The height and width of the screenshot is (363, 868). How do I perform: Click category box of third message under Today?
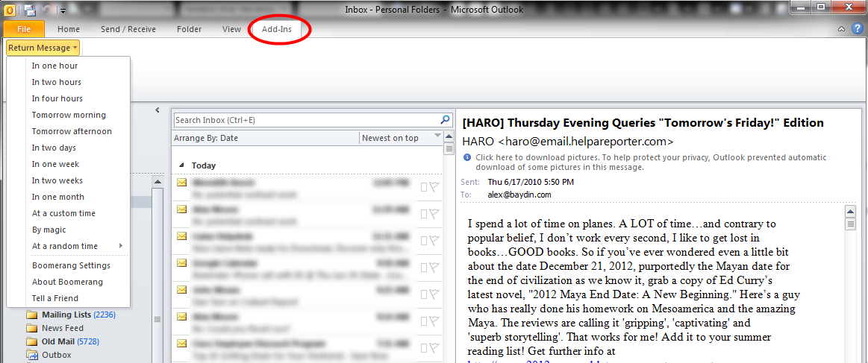tap(424, 241)
